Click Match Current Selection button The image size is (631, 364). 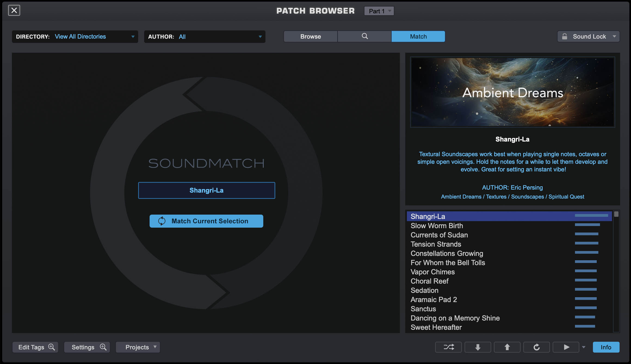coord(206,221)
